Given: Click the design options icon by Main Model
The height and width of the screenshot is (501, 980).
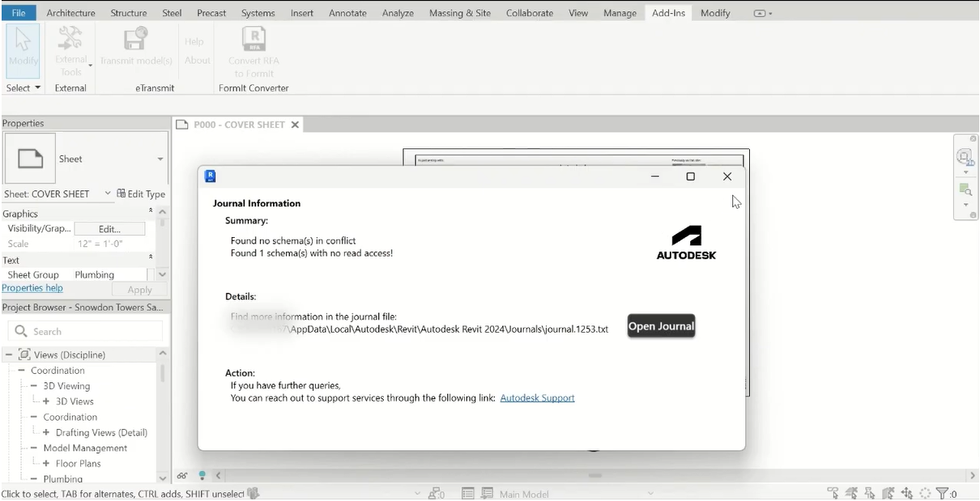Looking at the screenshot, I should coord(468,493).
